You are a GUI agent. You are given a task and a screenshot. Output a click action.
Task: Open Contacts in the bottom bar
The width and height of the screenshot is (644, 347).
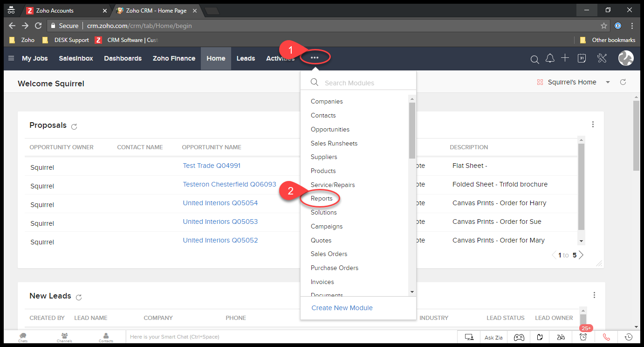tap(106, 337)
